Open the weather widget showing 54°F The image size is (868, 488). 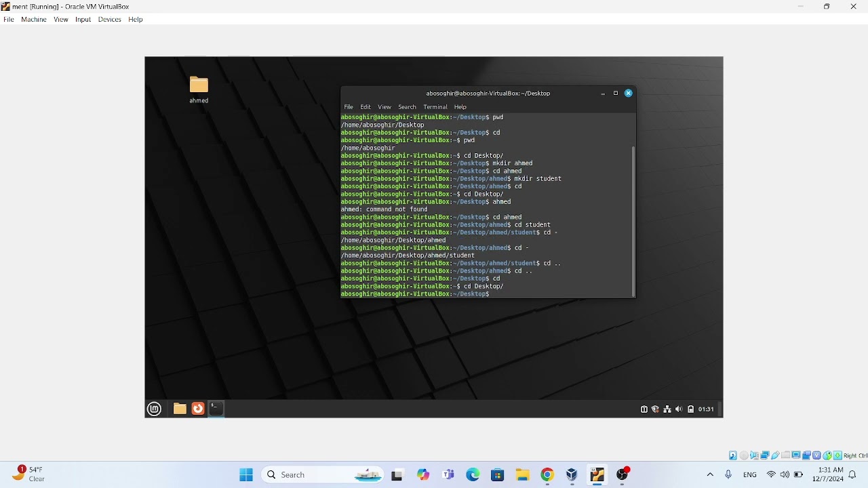click(x=28, y=474)
